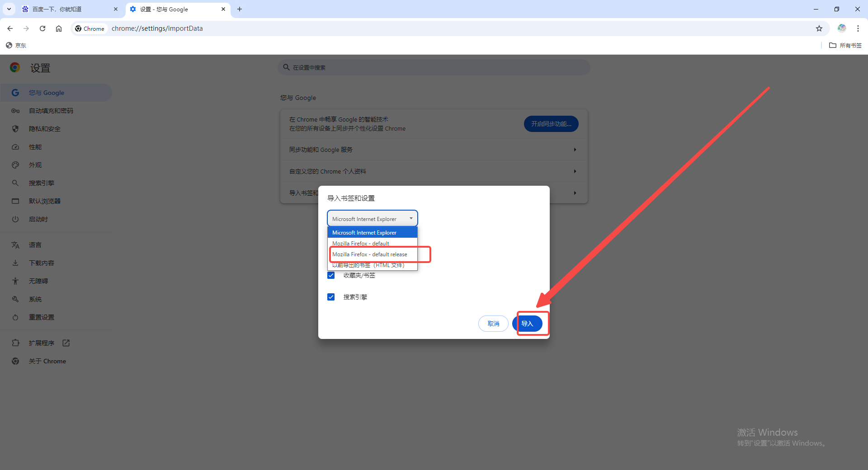Image resolution: width=868 pixels, height=470 pixels.
Task: Add a new tab with the plus icon
Action: tap(240, 9)
